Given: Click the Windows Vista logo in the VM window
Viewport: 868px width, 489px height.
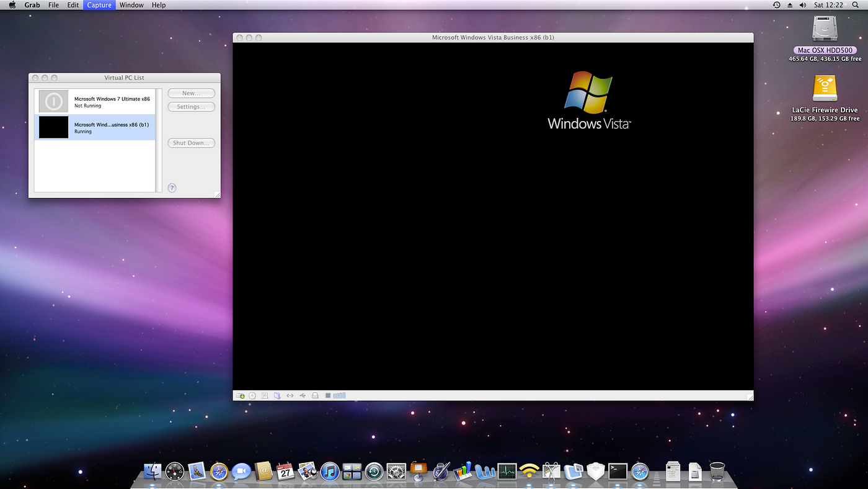Looking at the screenshot, I should 588,100.
